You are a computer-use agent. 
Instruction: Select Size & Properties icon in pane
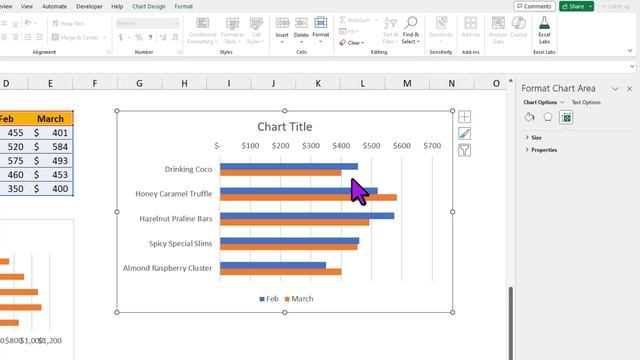click(566, 118)
